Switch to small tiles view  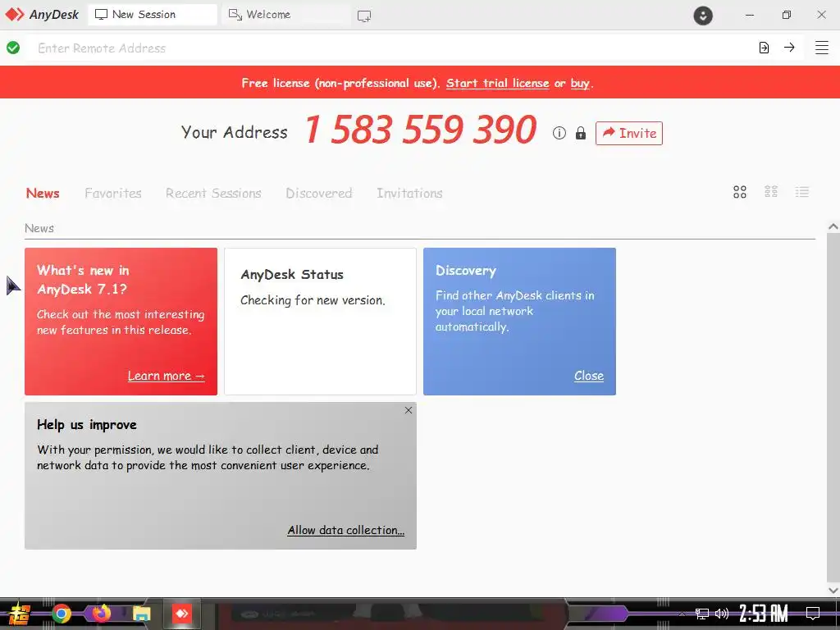(771, 192)
